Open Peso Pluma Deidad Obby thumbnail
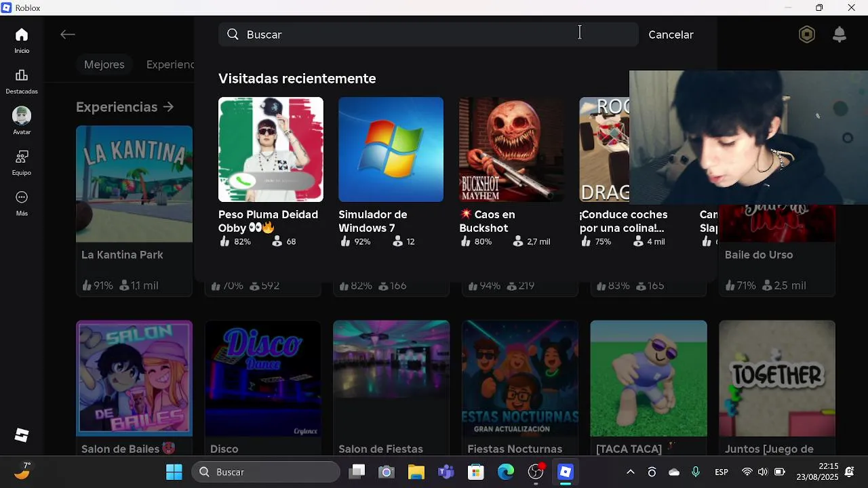This screenshot has height=488, width=868. pos(271,149)
